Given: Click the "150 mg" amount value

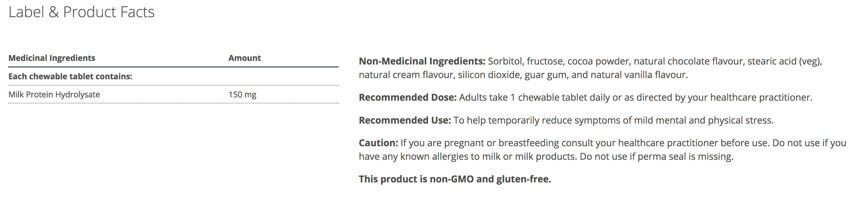Looking at the screenshot, I should point(242,94).
